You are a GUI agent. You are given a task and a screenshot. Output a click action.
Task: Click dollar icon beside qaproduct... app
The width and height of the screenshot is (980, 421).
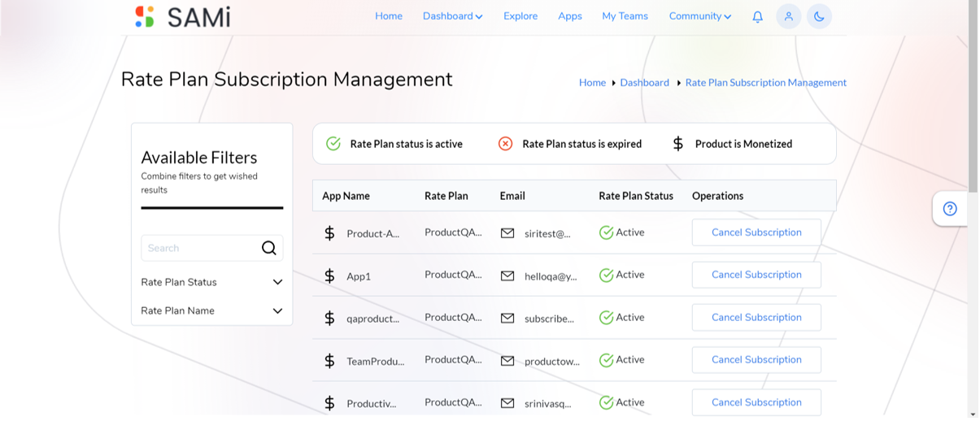point(329,318)
